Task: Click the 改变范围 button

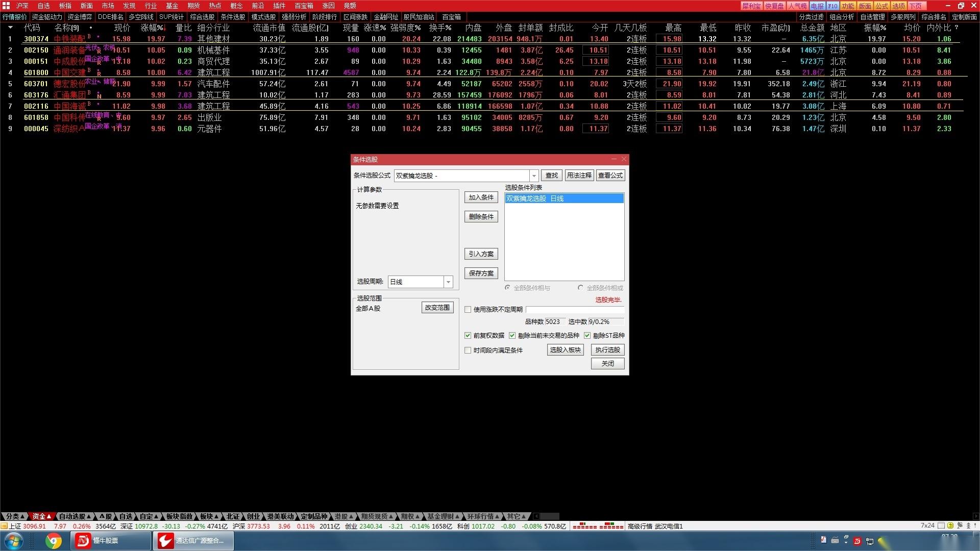Action: pyautogui.click(x=437, y=308)
